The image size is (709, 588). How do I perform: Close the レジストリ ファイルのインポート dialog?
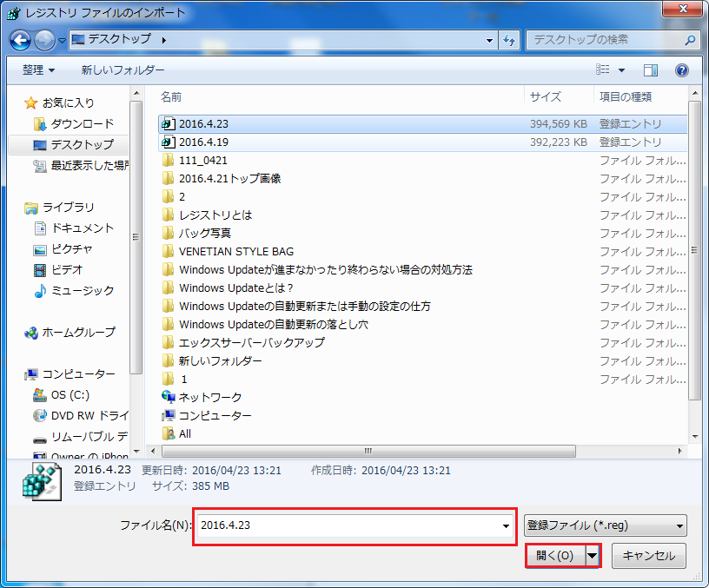[x=683, y=9]
